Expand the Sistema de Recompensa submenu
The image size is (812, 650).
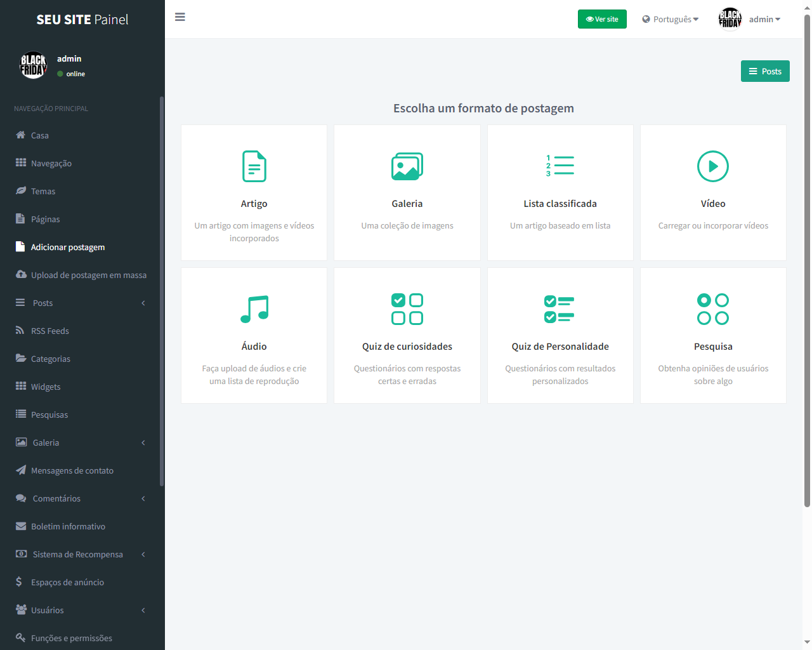[x=81, y=554]
